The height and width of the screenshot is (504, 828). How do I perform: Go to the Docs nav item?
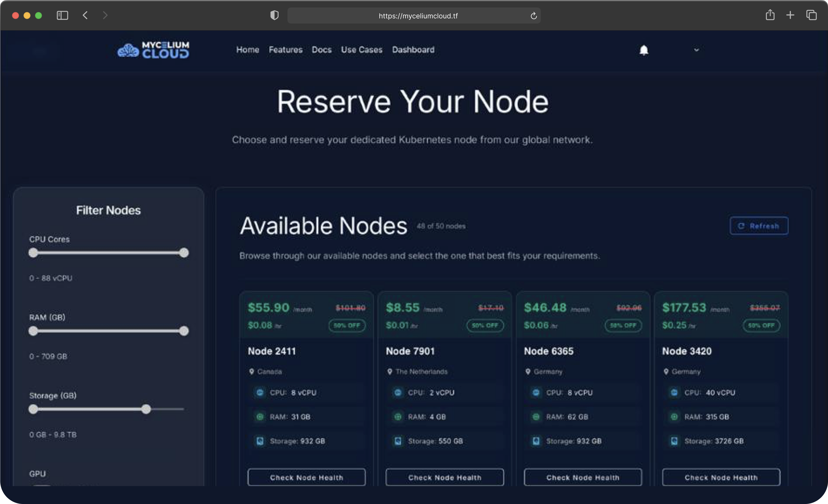pyautogui.click(x=321, y=50)
